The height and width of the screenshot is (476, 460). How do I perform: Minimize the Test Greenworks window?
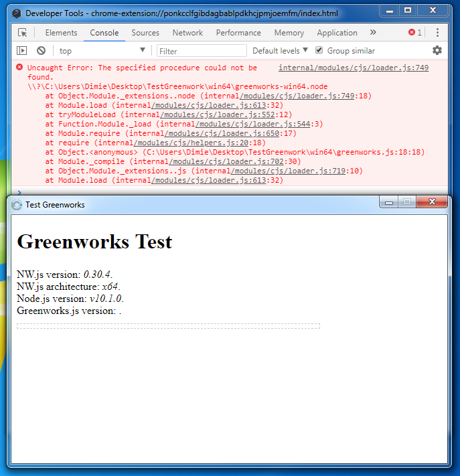click(388, 202)
